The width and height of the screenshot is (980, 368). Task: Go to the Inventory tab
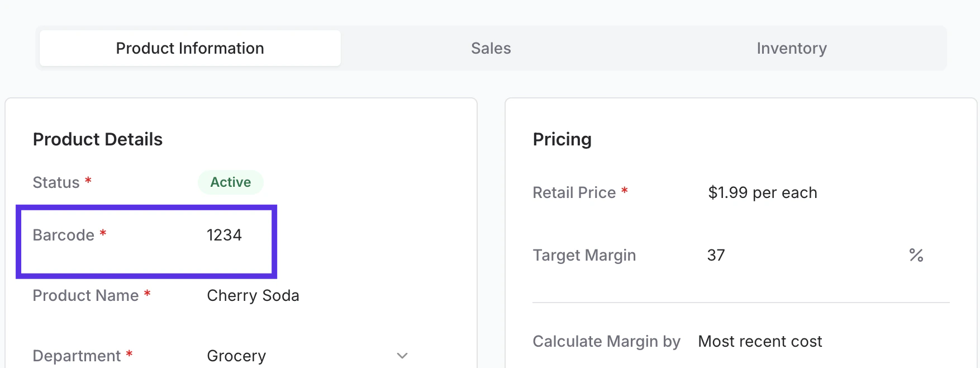tap(791, 49)
